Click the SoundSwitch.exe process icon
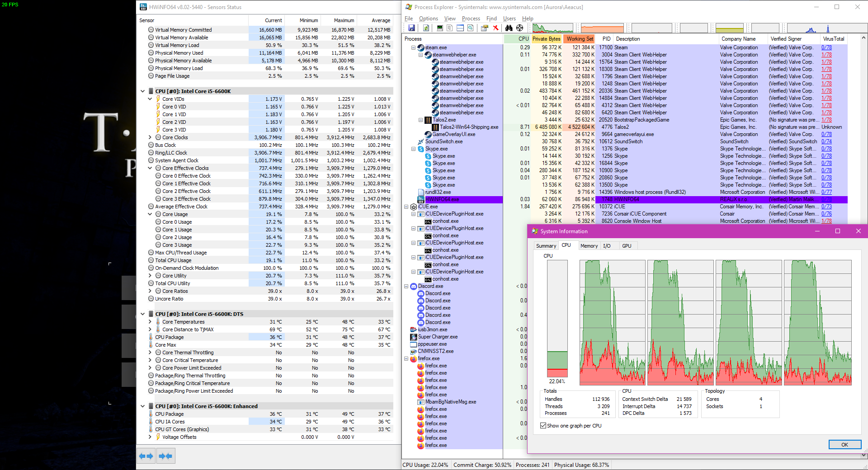This screenshot has height=470, width=868. click(421, 141)
